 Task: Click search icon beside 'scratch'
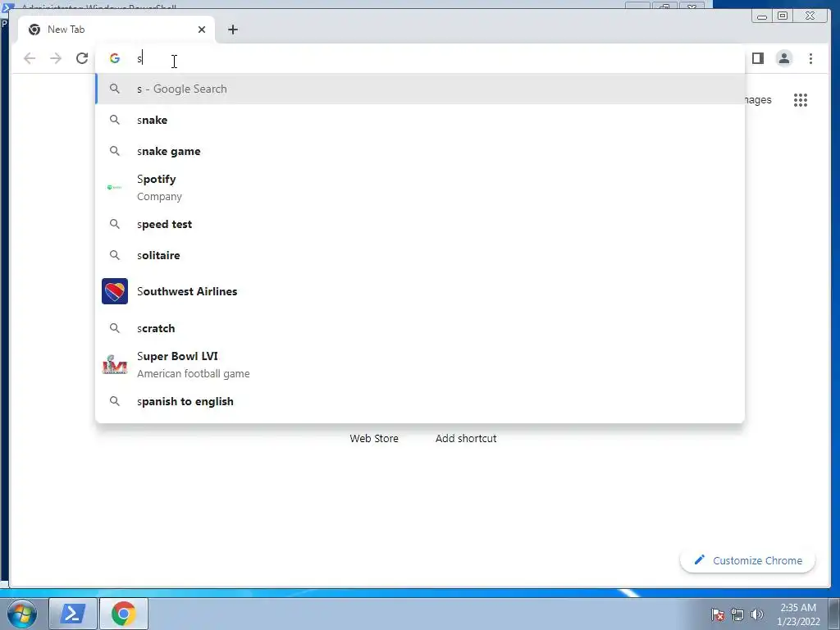point(115,328)
